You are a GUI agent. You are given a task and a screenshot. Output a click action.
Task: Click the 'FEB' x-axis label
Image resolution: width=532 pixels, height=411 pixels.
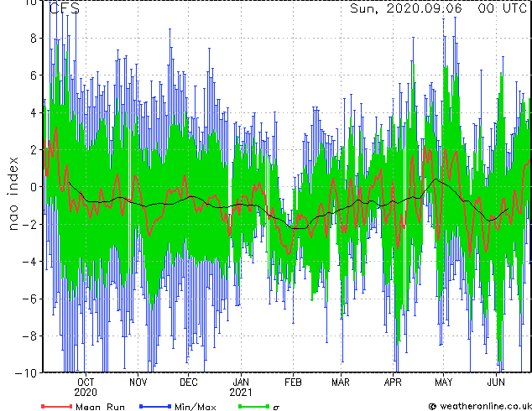coord(293,382)
